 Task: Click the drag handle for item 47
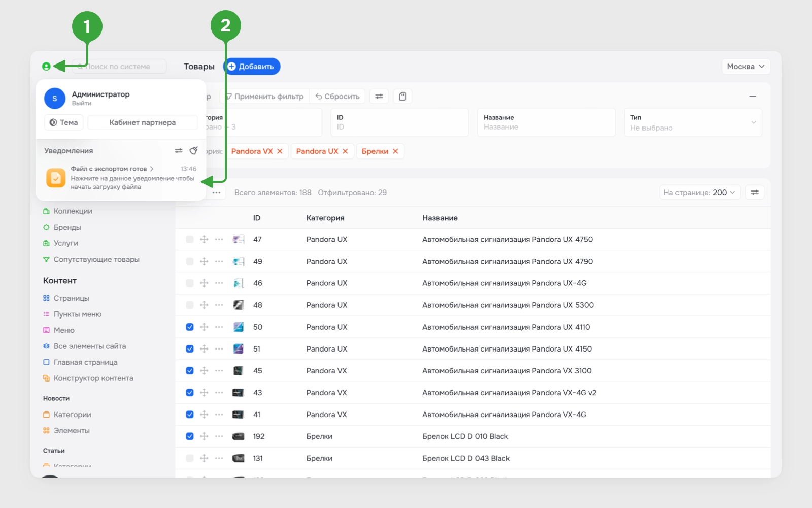click(x=204, y=239)
